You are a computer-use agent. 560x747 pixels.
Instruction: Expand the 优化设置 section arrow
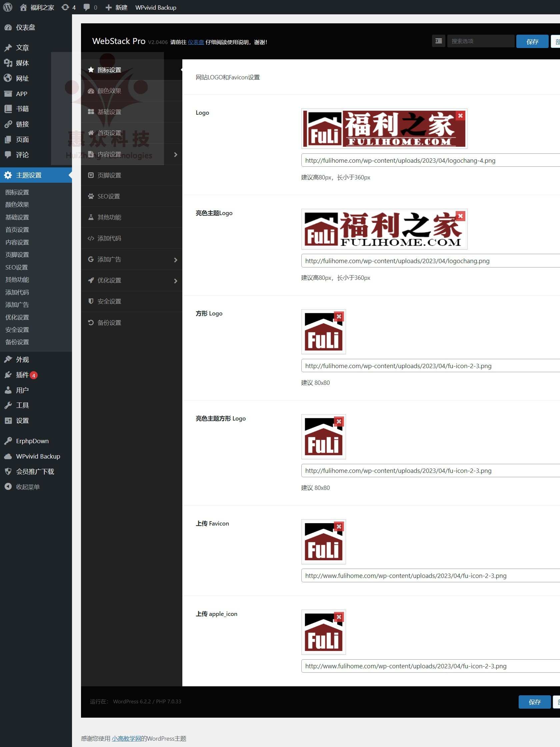point(176,281)
